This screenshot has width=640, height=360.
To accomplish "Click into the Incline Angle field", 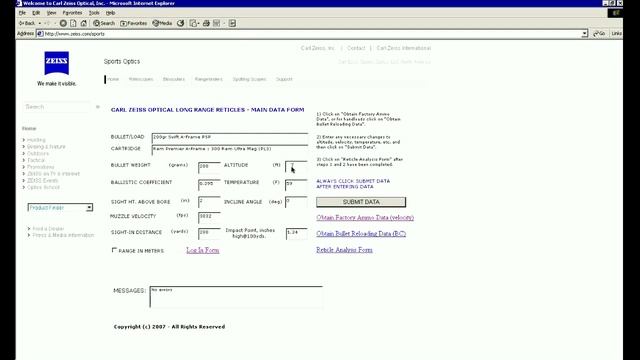I will (x=296, y=202).
